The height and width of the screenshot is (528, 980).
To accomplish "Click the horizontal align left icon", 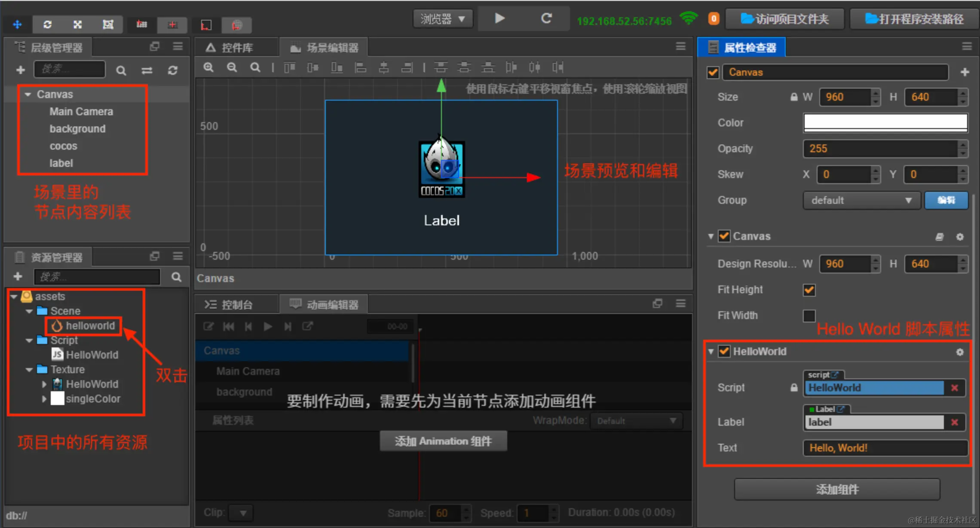I will [361, 68].
